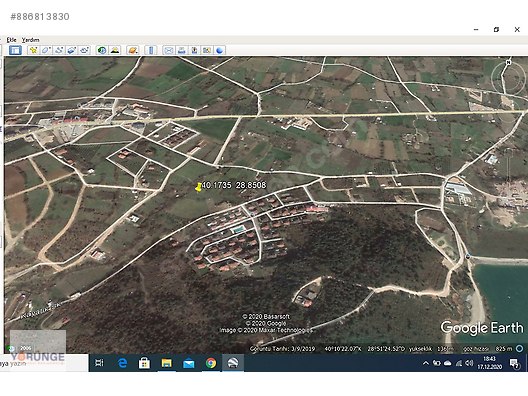Screen dimensions: 528x396
Task: Select the Add Path tool
Action: pyautogui.click(x=59, y=51)
